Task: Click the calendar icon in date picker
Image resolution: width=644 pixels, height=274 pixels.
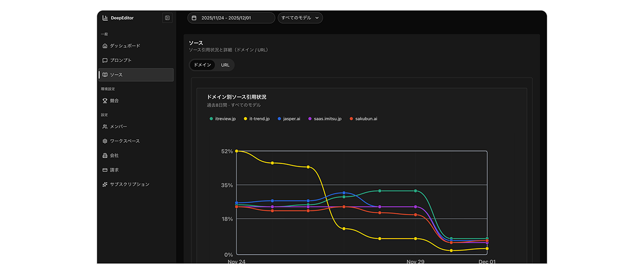Action: (x=194, y=18)
